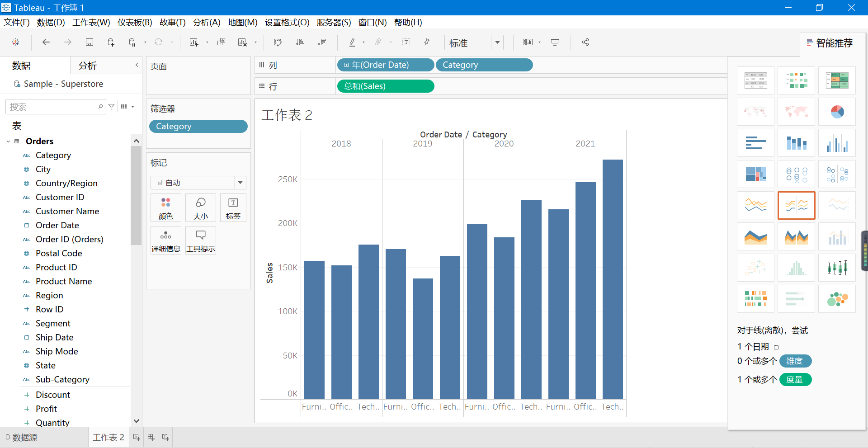Select the Profit measure field
868x448 pixels.
coord(46,409)
